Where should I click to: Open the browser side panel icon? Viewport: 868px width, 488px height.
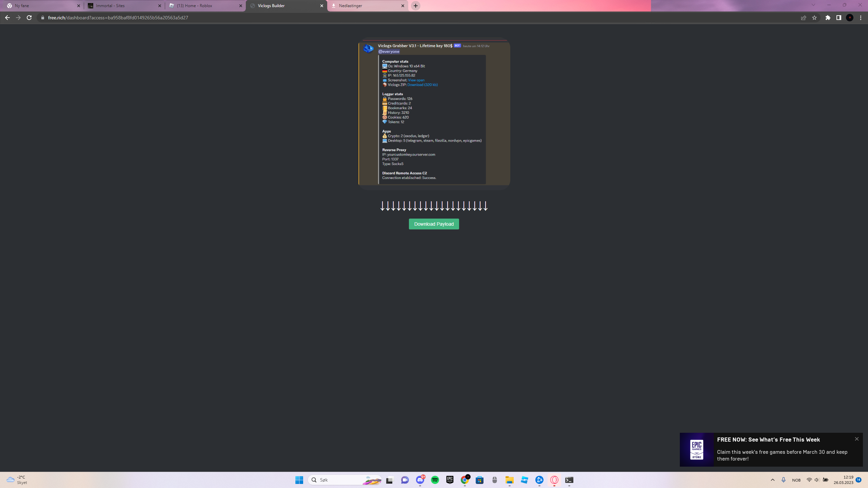[x=839, y=18]
